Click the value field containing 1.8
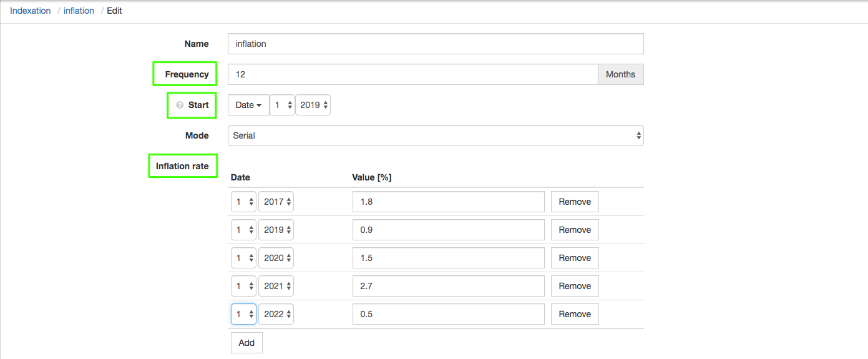868x359 pixels. click(448, 202)
